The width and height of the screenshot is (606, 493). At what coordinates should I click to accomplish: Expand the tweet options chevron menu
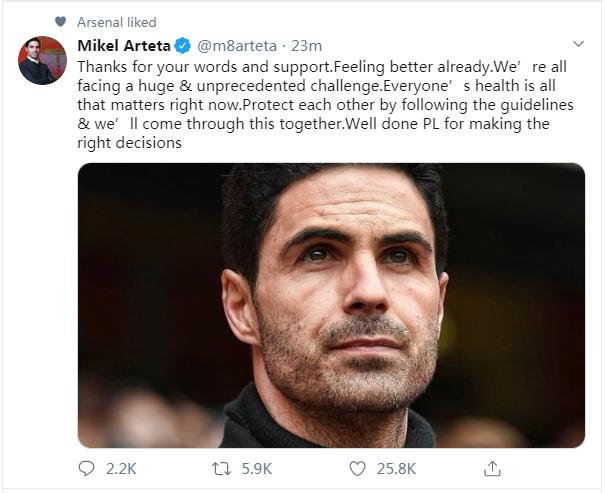[578, 45]
